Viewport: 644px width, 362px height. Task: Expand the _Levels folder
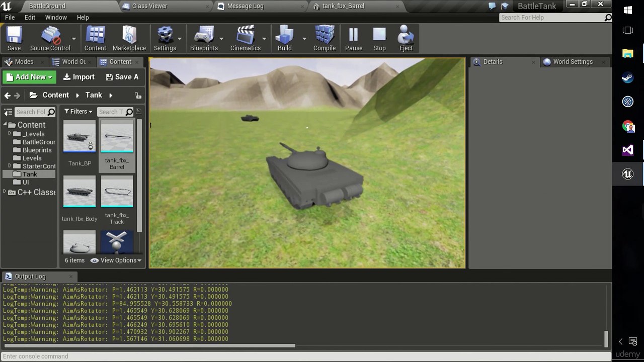[10, 134]
